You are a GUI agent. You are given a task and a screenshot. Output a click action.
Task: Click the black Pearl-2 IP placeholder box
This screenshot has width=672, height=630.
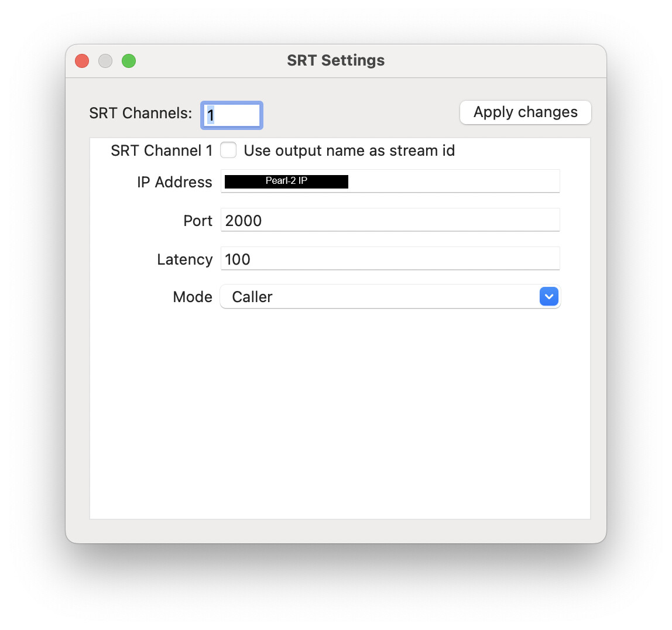[x=286, y=182]
